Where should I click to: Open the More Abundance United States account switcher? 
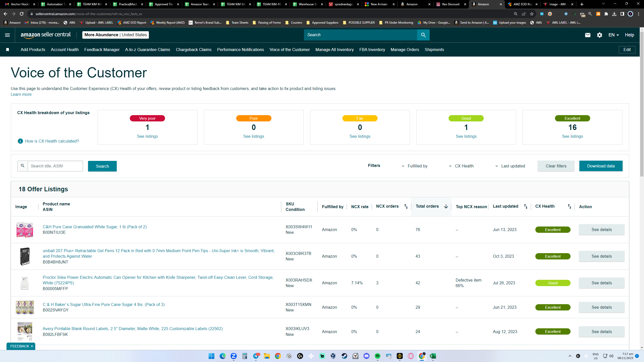[115, 35]
